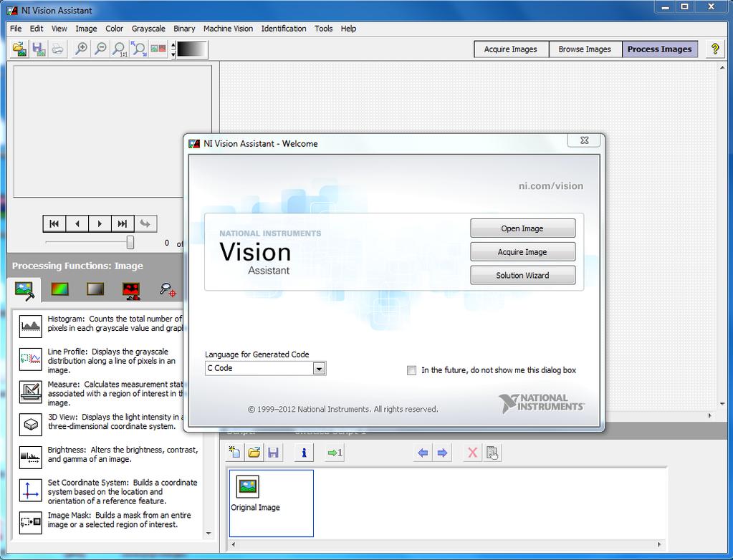
Task: Click Acquire Image button in Welcome dialog
Action: coord(522,252)
